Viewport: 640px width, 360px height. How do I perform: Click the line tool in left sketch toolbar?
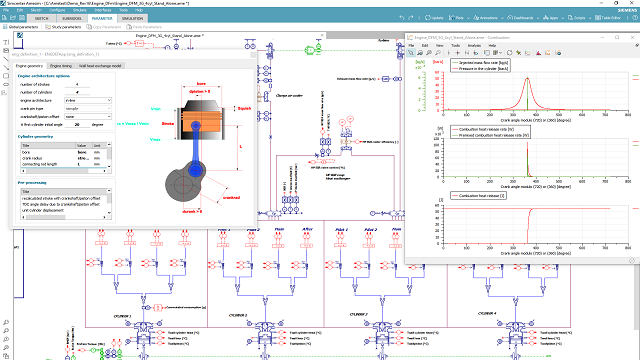pyautogui.click(x=6, y=59)
